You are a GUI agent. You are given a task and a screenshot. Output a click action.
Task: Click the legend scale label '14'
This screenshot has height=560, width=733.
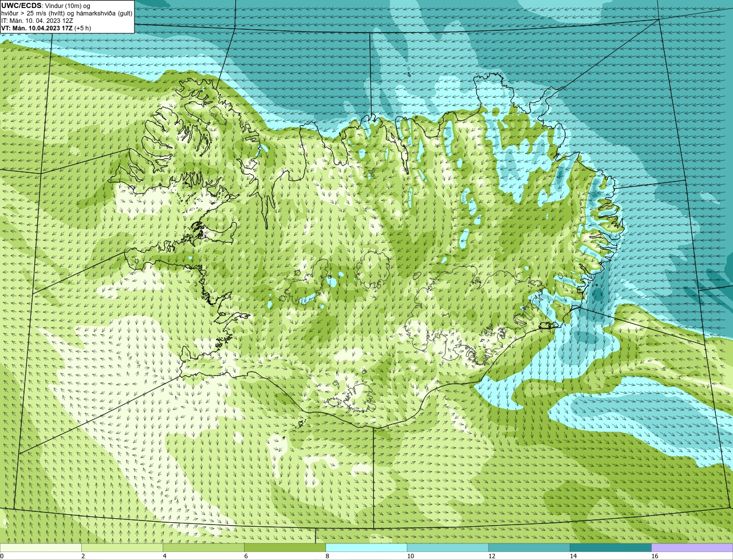coord(573,556)
